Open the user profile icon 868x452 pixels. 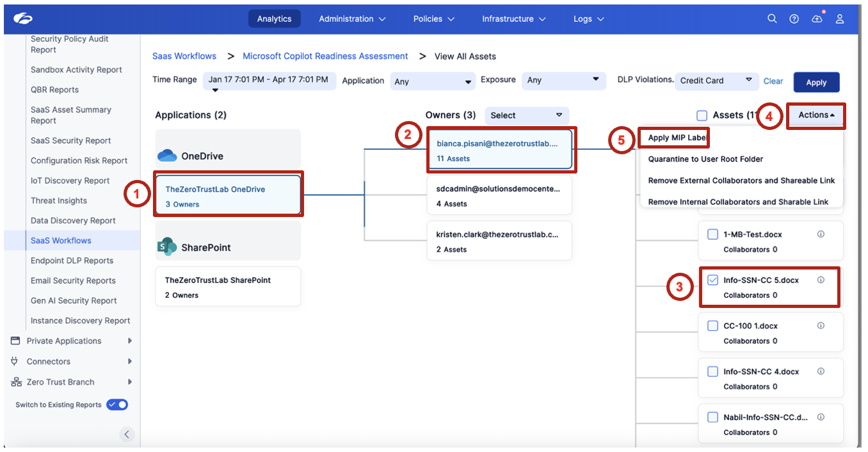pyautogui.click(x=840, y=19)
